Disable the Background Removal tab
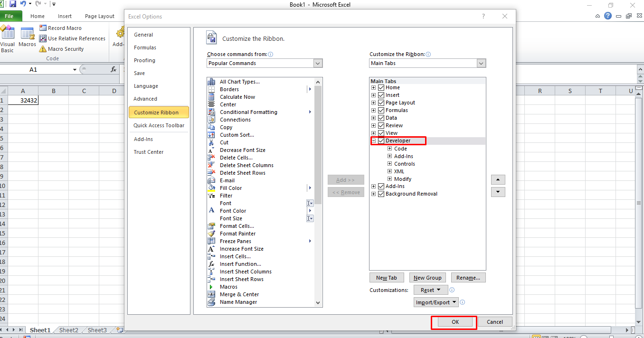This screenshot has width=644, height=338. pos(381,194)
